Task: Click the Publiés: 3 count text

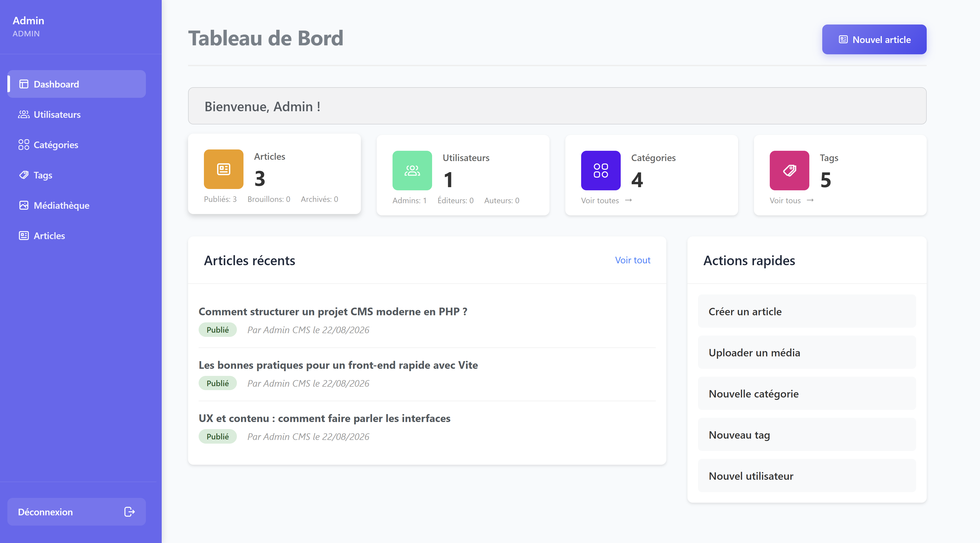Action: (x=220, y=199)
